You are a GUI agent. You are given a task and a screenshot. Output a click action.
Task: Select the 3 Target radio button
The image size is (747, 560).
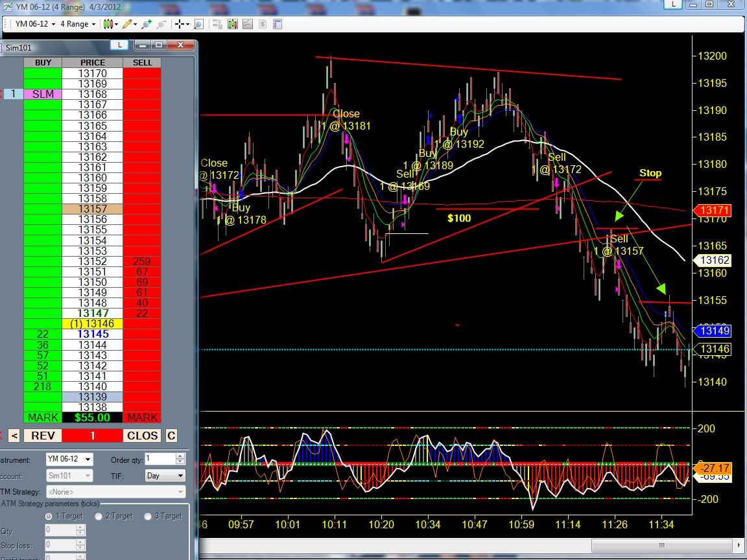pos(148,516)
